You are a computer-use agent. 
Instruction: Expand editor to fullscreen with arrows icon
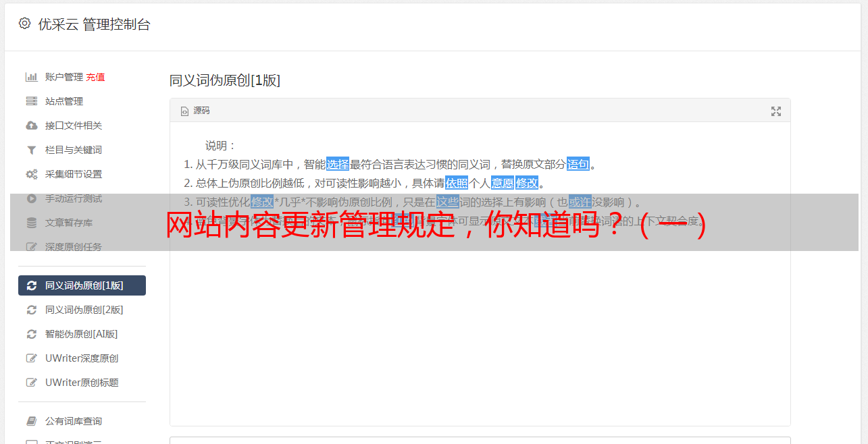(776, 111)
